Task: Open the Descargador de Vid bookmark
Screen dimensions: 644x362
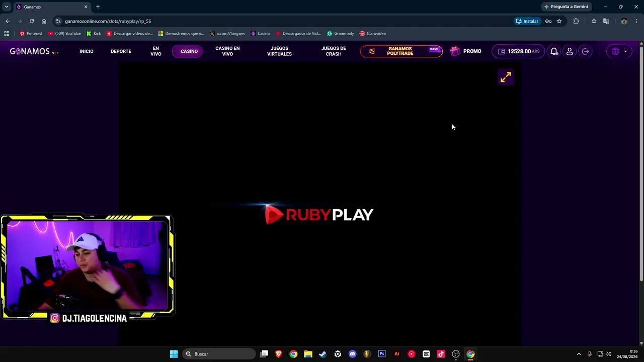Action: 298,34
